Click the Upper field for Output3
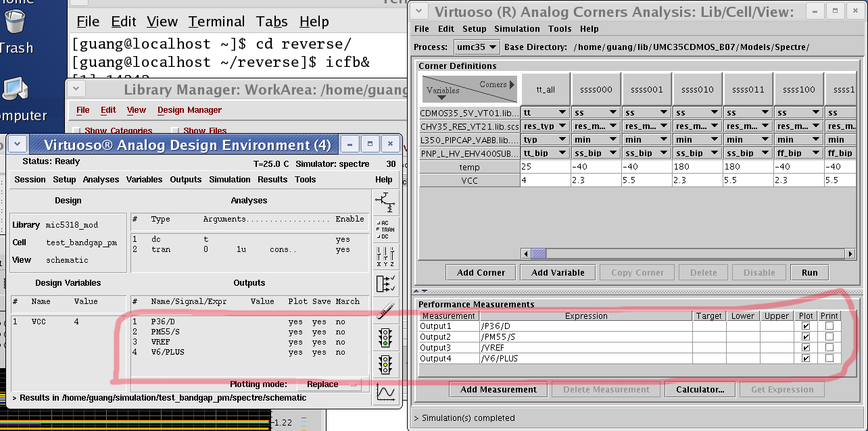Screen dimensions: 868x431 click(x=777, y=348)
